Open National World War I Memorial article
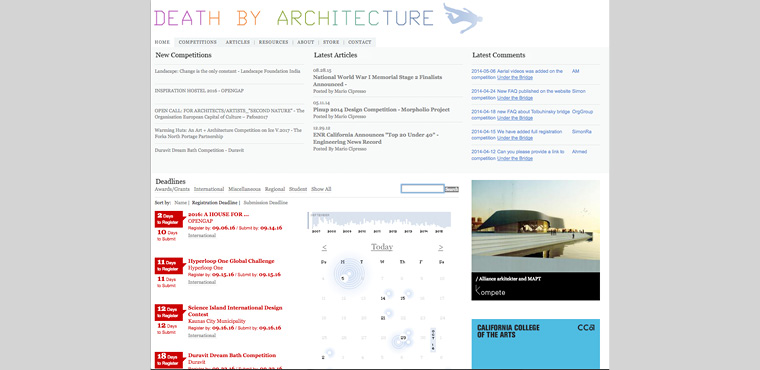760x370 pixels. point(378,80)
